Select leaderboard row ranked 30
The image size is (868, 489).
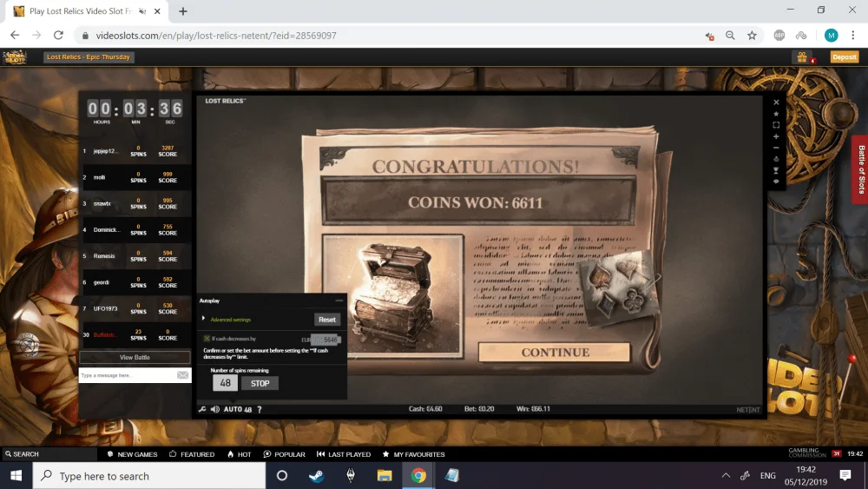click(135, 335)
